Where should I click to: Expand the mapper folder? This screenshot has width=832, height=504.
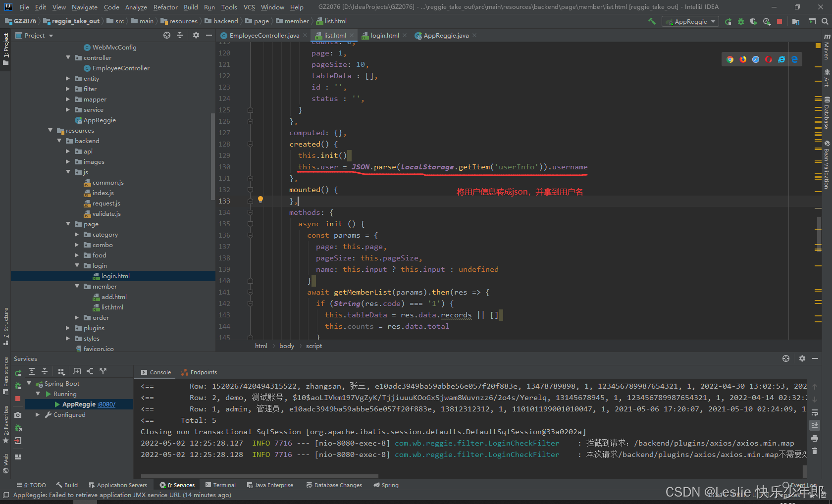pos(68,99)
